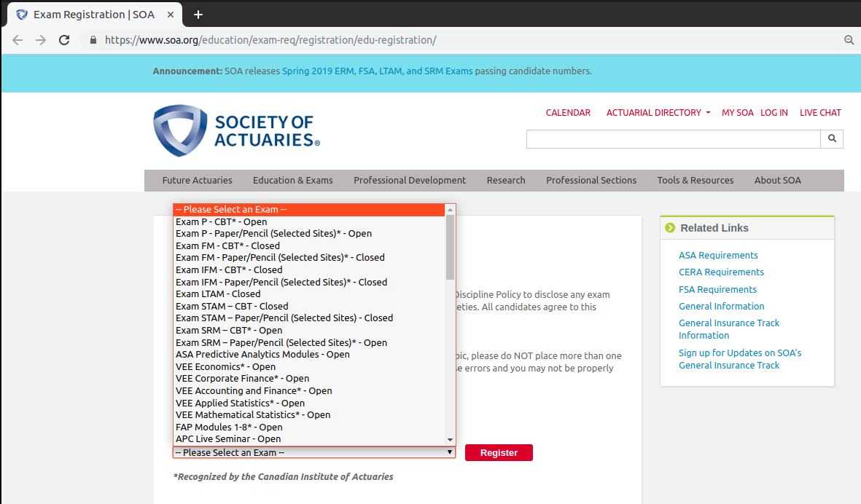Open the MY SOA link
The height and width of the screenshot is (504, 861).
(x=738, y=112)
